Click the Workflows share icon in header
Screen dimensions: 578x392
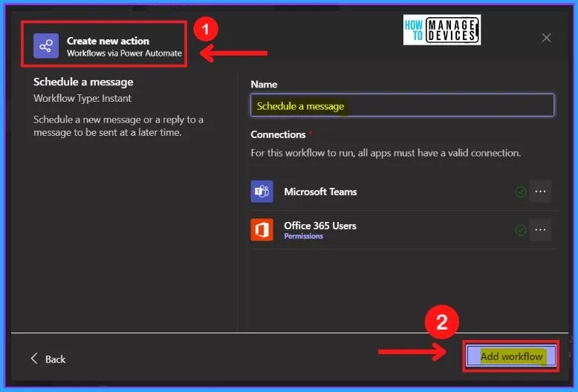(46, 46)
